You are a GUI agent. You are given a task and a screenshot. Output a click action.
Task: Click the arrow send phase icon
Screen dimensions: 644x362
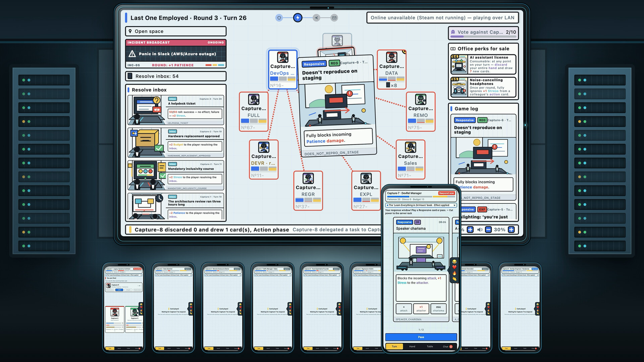click(x=316, y=18)
